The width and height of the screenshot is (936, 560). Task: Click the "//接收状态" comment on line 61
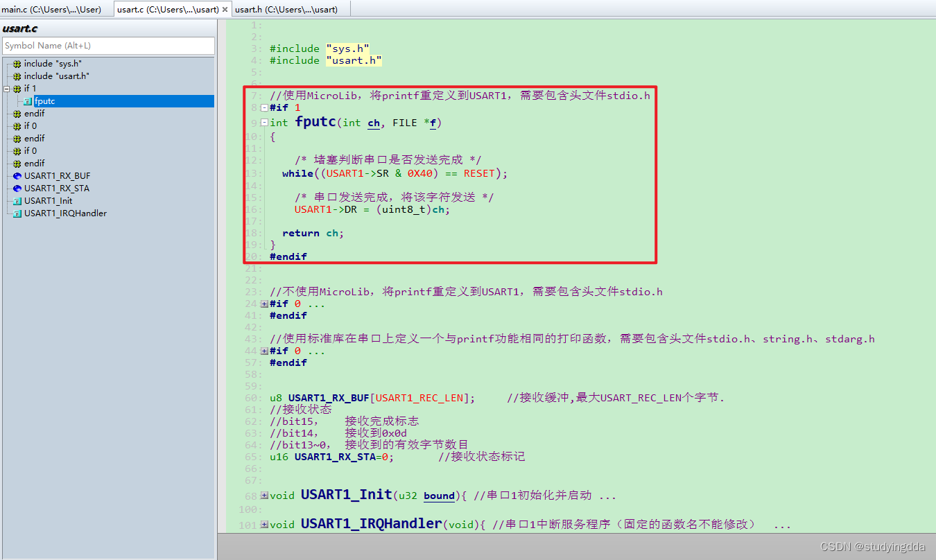(300, 410)
